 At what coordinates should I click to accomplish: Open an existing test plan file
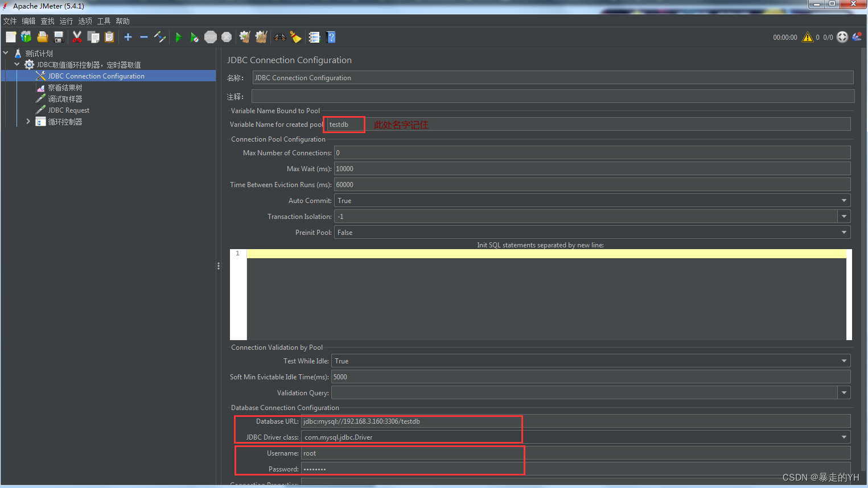tap(42, 37)
